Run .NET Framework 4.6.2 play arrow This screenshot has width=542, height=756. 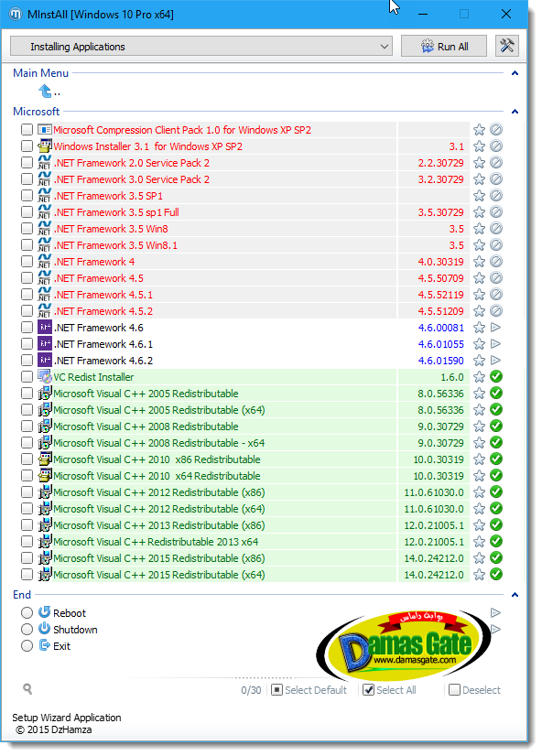pyautogui.click(x=495, y=361)
